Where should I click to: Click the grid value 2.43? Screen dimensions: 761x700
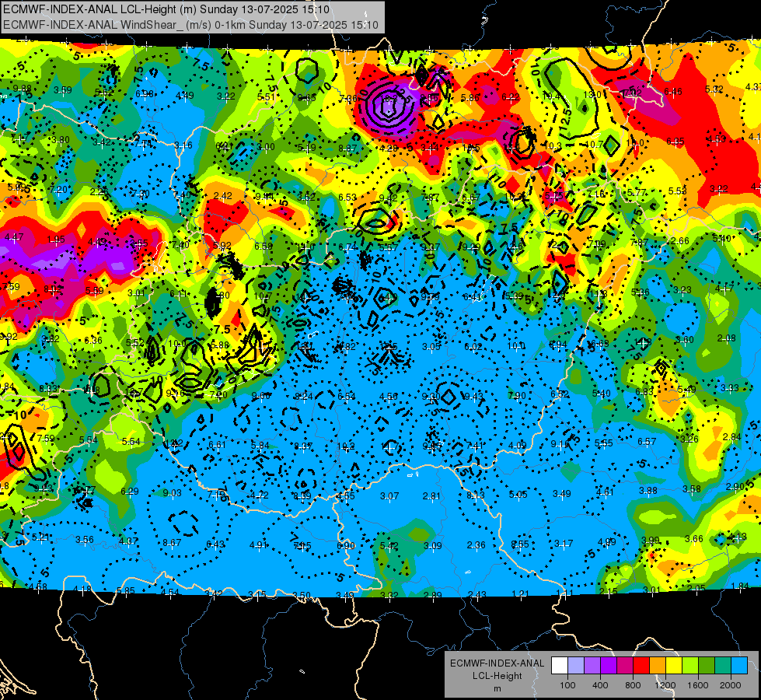click(x=476, y=594)
